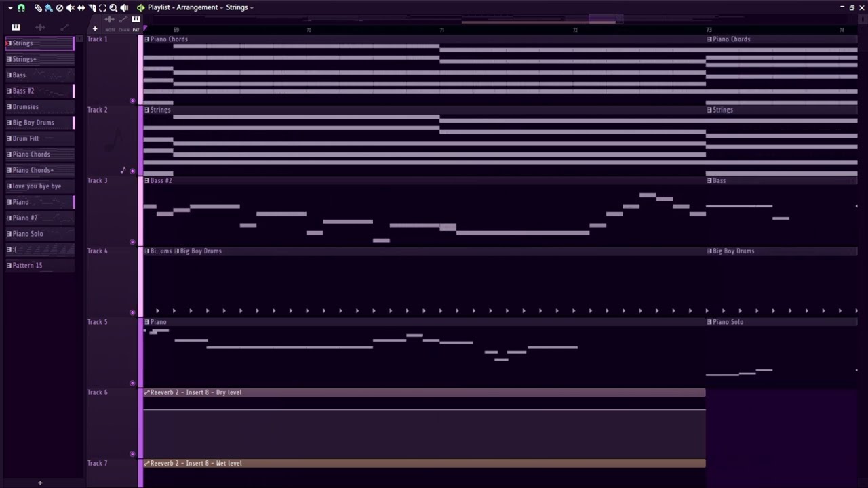Click the note icon on Track 2
868x488 pixels.
pyautogui.click(x=123, y=170)
